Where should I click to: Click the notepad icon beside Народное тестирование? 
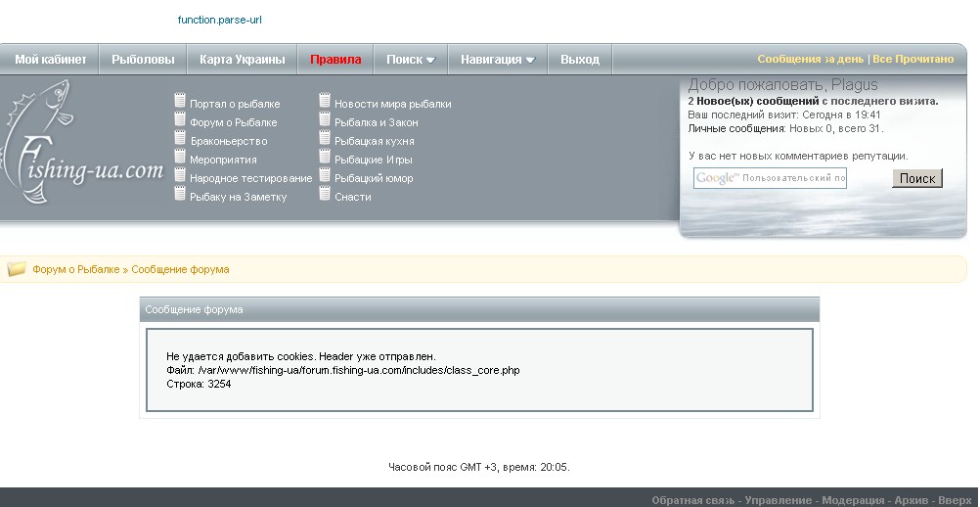click(x=180, y=175)
